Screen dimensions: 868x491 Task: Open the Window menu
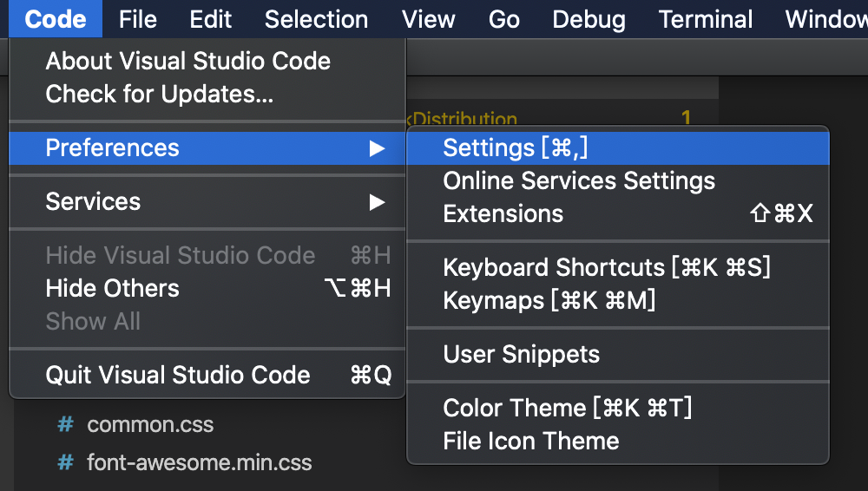click(826, 19)
